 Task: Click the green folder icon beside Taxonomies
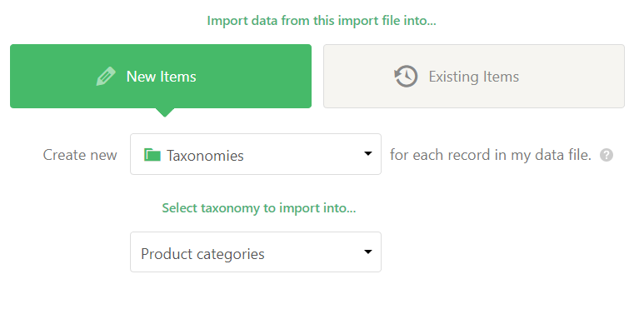tap(152, 155)
